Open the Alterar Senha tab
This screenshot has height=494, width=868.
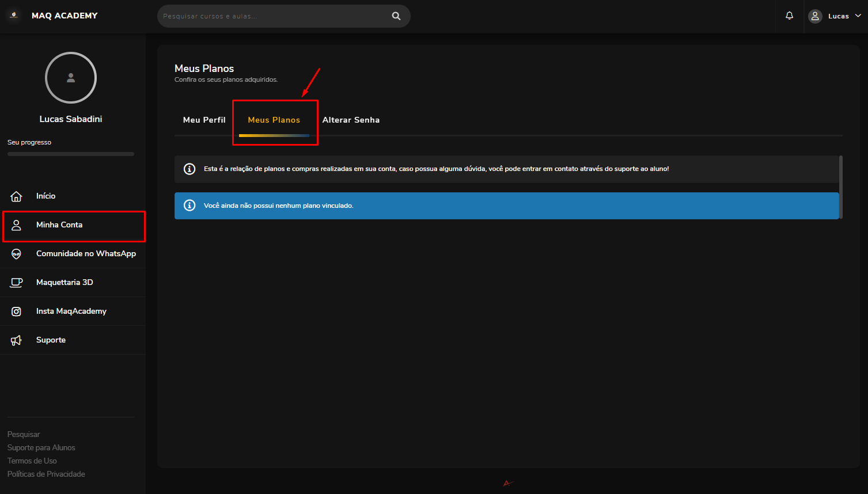[351, 120]
